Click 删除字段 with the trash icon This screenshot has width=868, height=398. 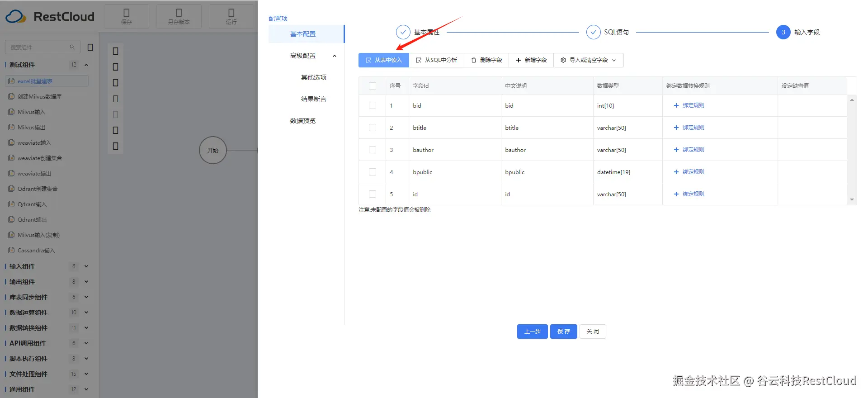click(486, 60)
